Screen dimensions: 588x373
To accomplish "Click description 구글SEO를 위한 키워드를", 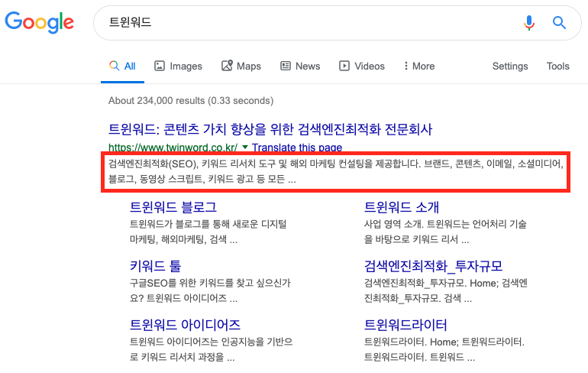I will pyautogui.click(x=210, y=290).
